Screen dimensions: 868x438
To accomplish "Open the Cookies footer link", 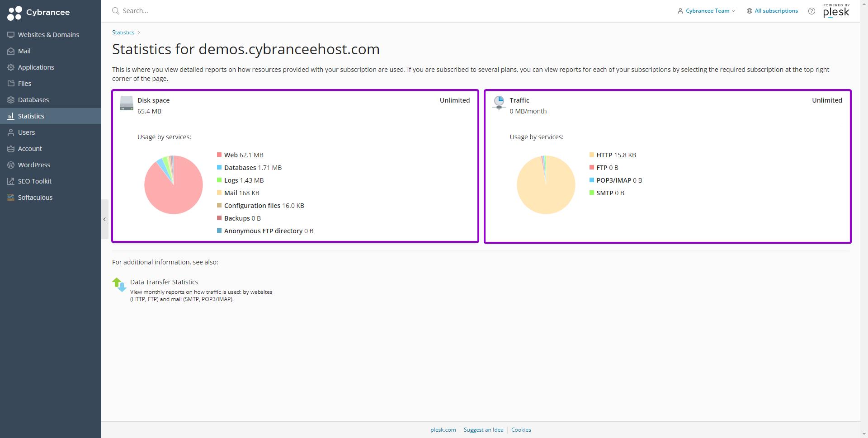I will pyautogui.click(x=521, y=430).
